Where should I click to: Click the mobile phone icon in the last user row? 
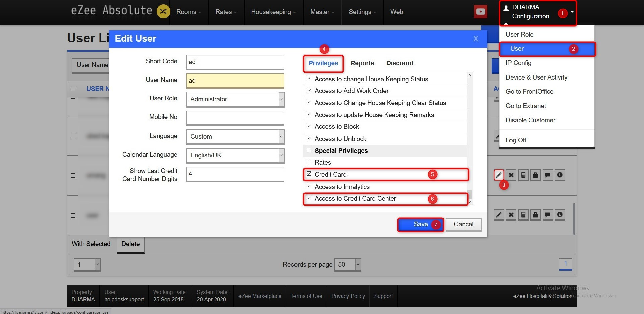(523, 215)
